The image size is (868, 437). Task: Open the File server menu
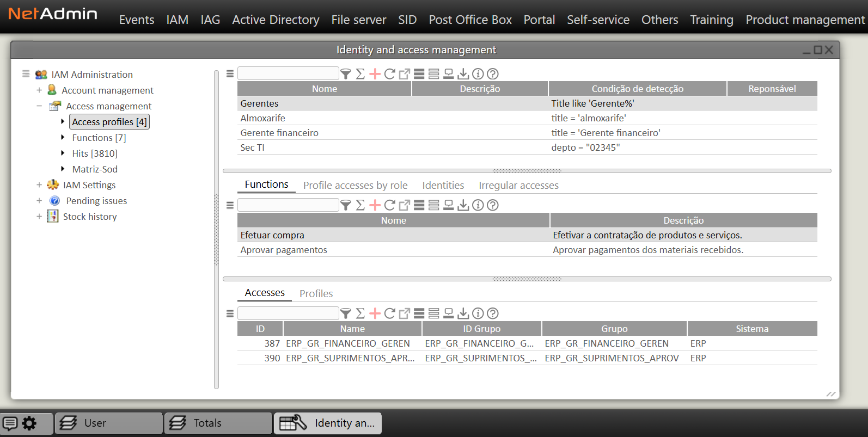359,20
